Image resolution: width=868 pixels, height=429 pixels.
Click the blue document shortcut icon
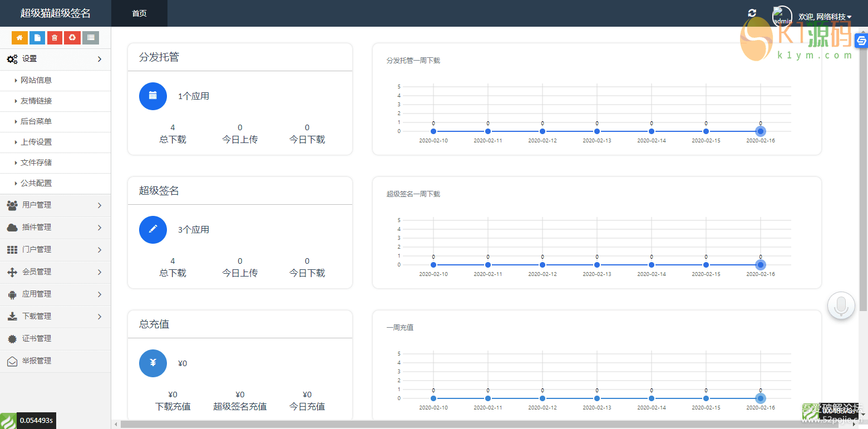tap(37, 38)
